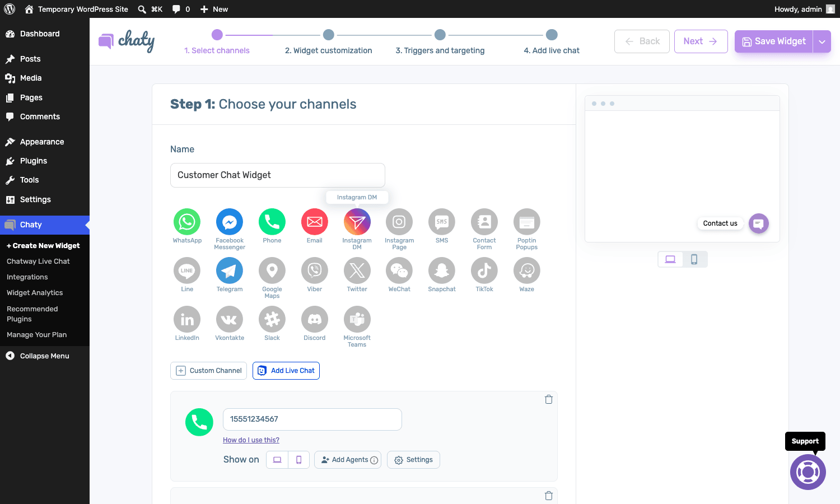The width and height of the screenshot is (840, 504).
Task: Select the Snapchat channel icon
Action: (442, 271)
